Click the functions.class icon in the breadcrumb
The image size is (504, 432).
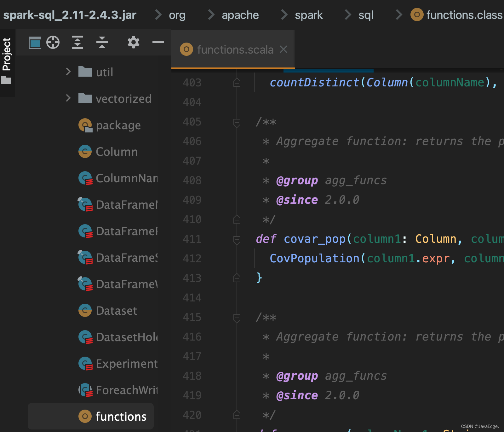click(x=417, y=15)
